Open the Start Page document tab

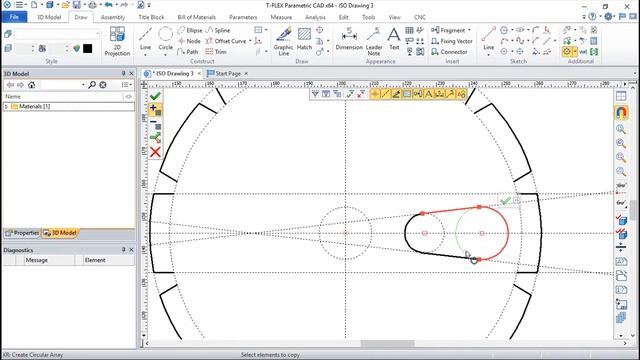[x=228, y=73]
